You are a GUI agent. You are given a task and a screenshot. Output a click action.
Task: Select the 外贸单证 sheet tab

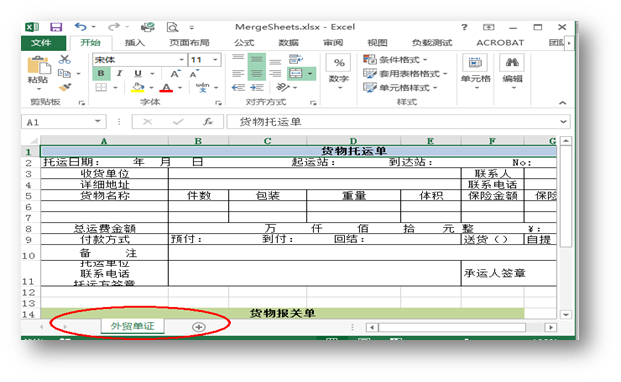132,326
